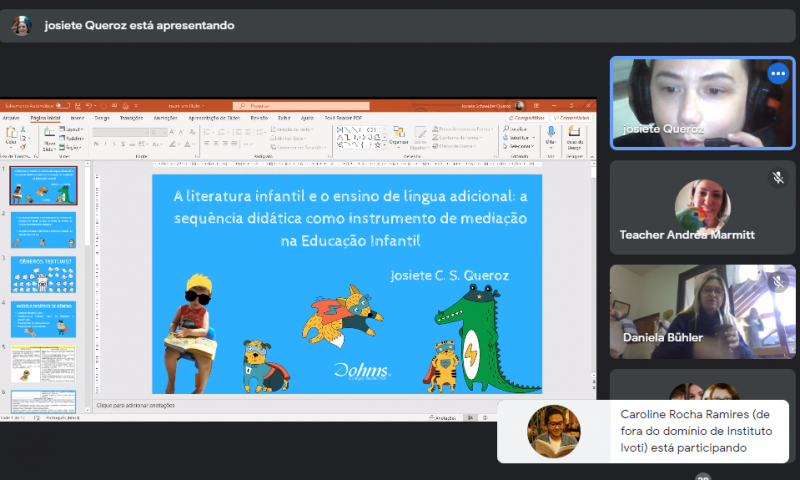This screenshot has width=800, height=480.
Task: Open the font size combo box
Action: pos(159,132)
